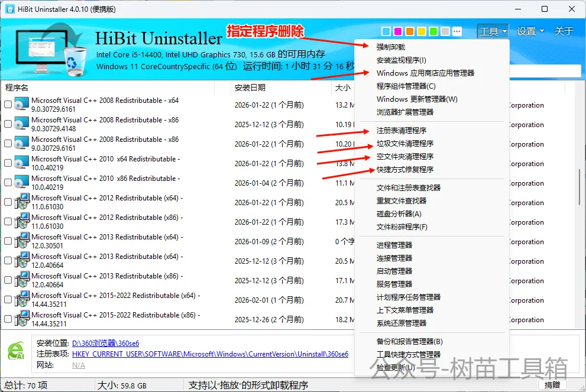Click the HiBit Uninstaller title bar icon
Screen dimensions: 586x392
[x=9, y=9]
